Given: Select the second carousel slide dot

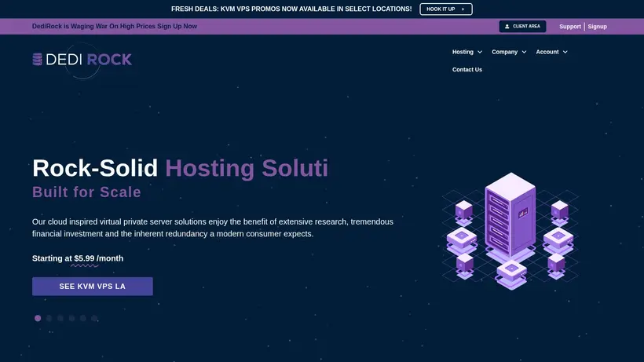Looking at the screenshot, I should point(49,318).
